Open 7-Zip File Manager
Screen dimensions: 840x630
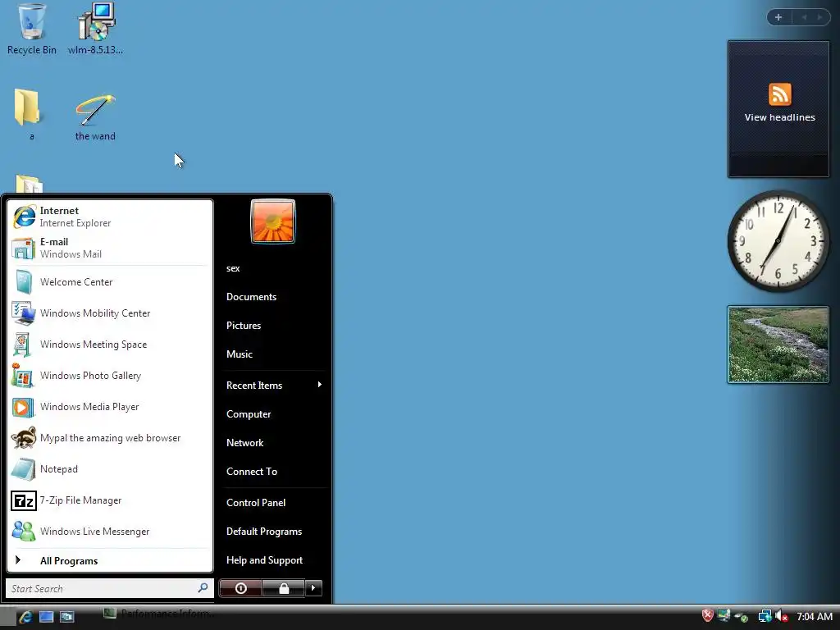[110, 500]
